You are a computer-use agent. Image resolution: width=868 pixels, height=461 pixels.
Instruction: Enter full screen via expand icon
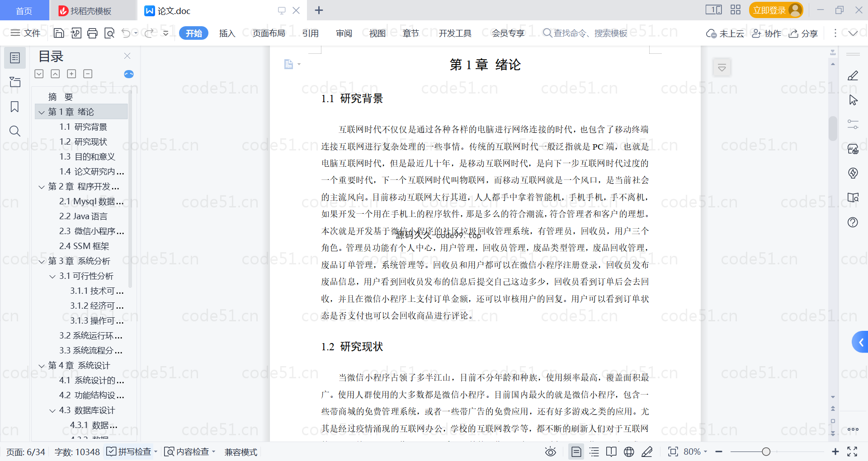pyautogui.click(x=852, y=452)
